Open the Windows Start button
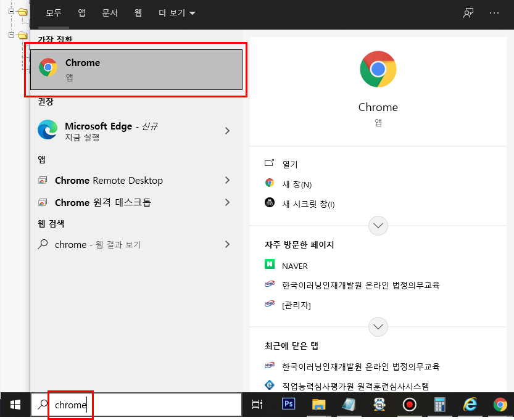The height and width of the screenshot is (420, 514). click(x=15, y=405)
